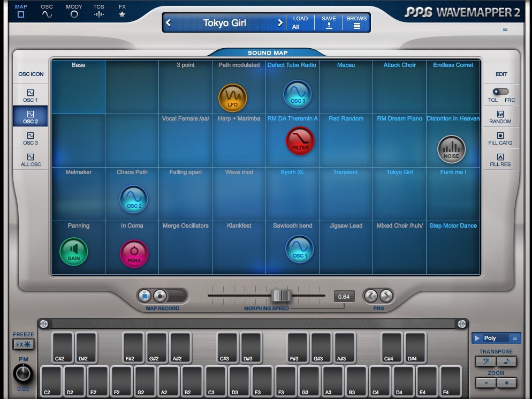Viewport: 532px width, 399px height.
Task: Start map recording with the round button
Action: [160, 296]
